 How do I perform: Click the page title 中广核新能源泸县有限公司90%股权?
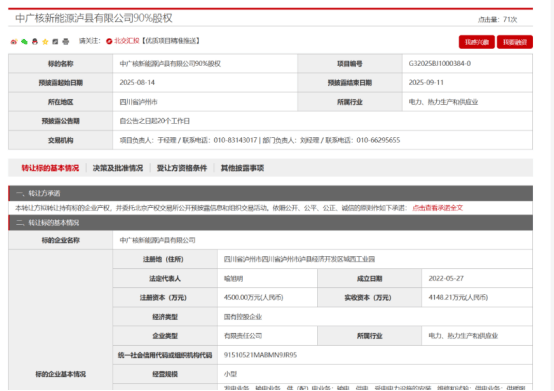click(x=94, y=18)
